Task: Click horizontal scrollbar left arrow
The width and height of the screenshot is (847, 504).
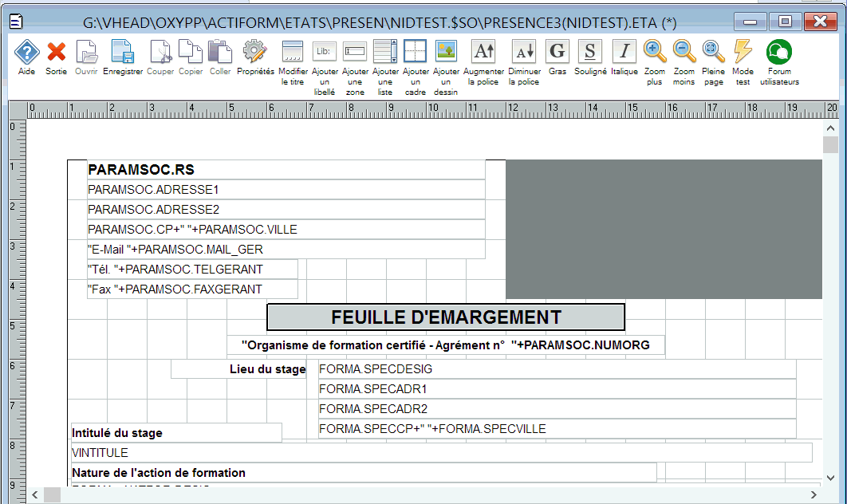Action: (35, 494)
